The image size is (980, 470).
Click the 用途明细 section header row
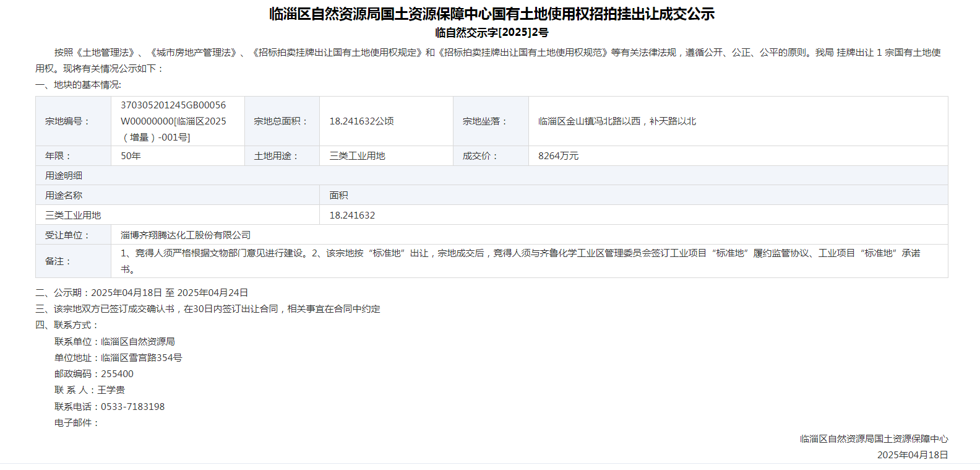click(x=64, y=176)
